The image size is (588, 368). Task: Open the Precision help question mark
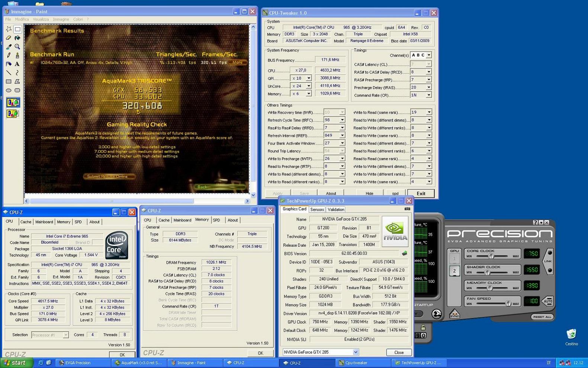pos(535,223)
